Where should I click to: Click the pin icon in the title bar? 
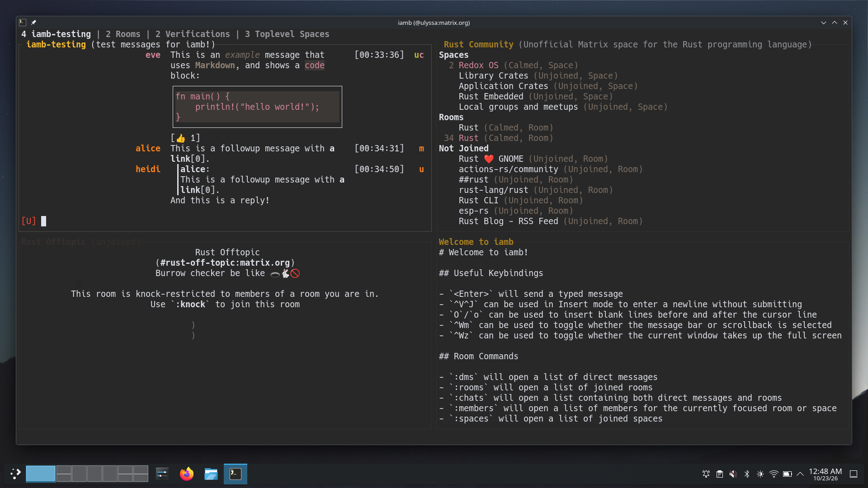pos(33,23)
